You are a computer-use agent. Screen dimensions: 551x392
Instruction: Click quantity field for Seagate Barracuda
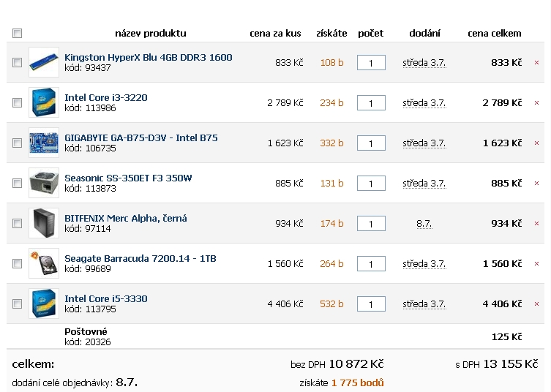[x=371, y=264]
